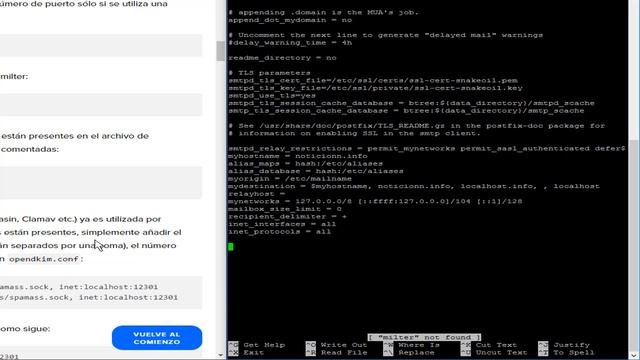Click the smtpd_tls_cert_file line
The image size is (640, 360).
373,80
